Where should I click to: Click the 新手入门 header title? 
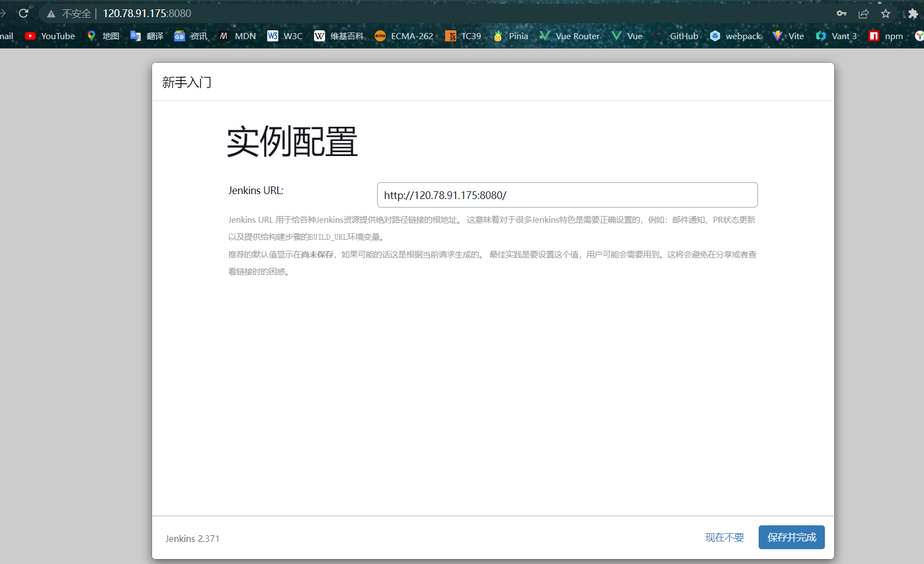point(187,82)
